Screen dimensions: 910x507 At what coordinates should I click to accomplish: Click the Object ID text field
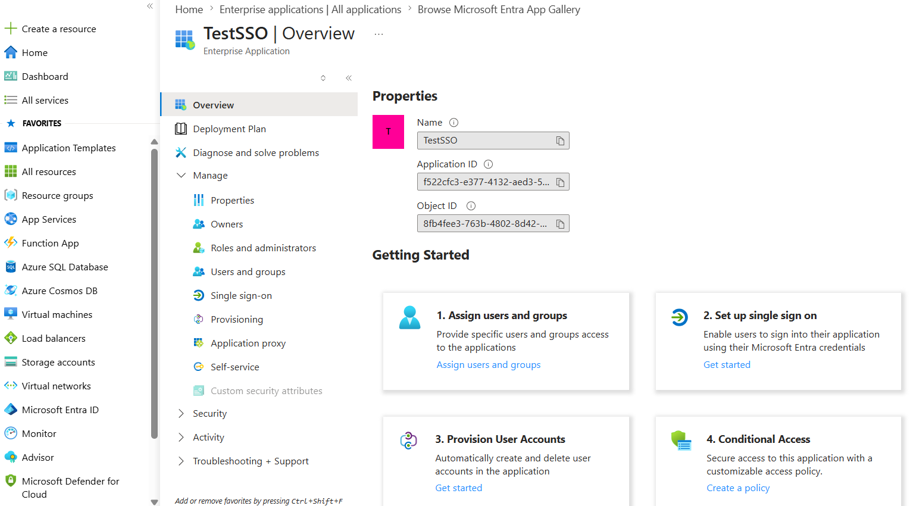coord(493,224)
